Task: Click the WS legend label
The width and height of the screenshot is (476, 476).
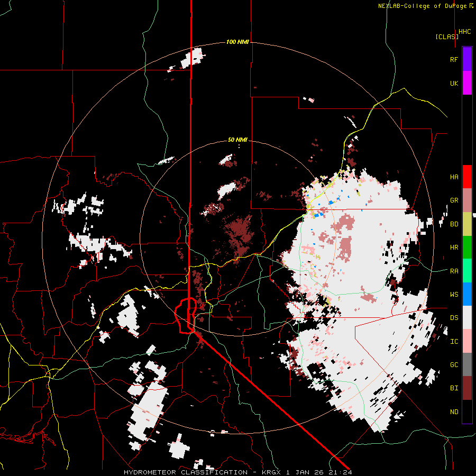Action: (x=454, y=295)
